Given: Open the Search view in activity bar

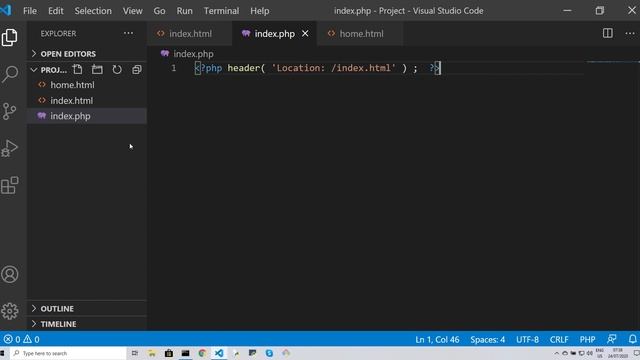Looking at the screenshot, I should pos(10,74).
